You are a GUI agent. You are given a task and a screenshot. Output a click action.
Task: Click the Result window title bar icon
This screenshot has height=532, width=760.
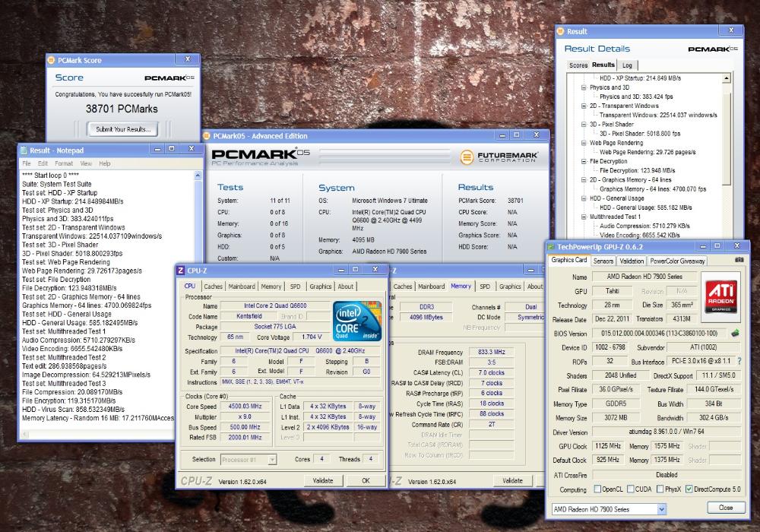(x=561, y=31)
